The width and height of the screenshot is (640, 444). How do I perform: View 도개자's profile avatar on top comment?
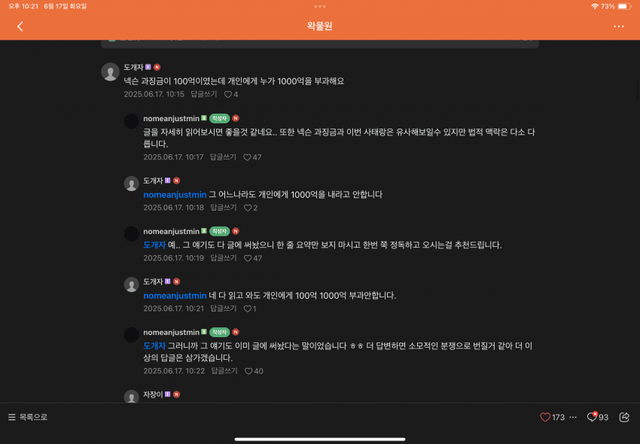tap(110, 72)
